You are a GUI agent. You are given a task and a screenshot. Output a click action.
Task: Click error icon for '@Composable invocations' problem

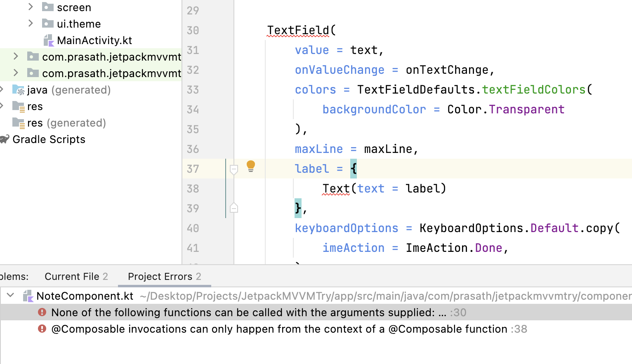click(42, 329)
